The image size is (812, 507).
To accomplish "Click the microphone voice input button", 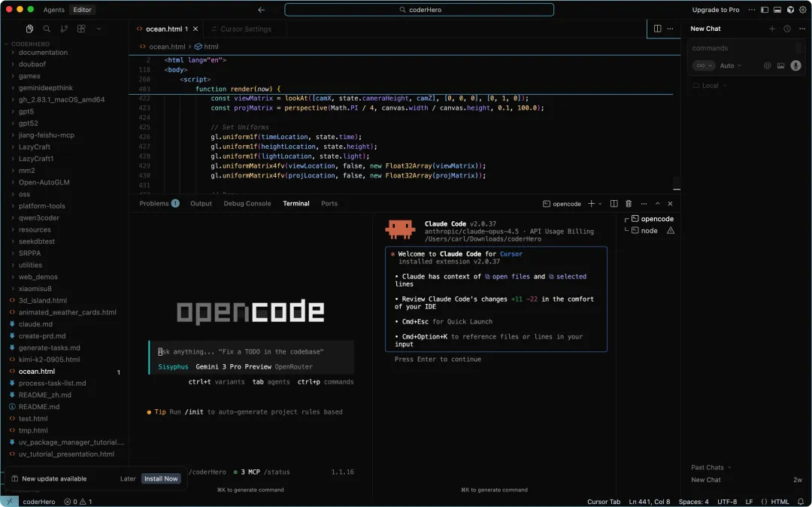I will click(x=795, y=65).
